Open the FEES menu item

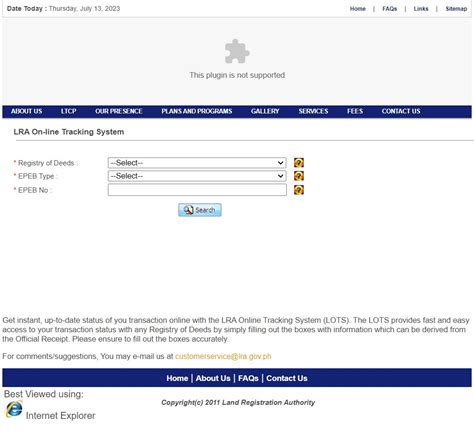(x=355, y=111)
